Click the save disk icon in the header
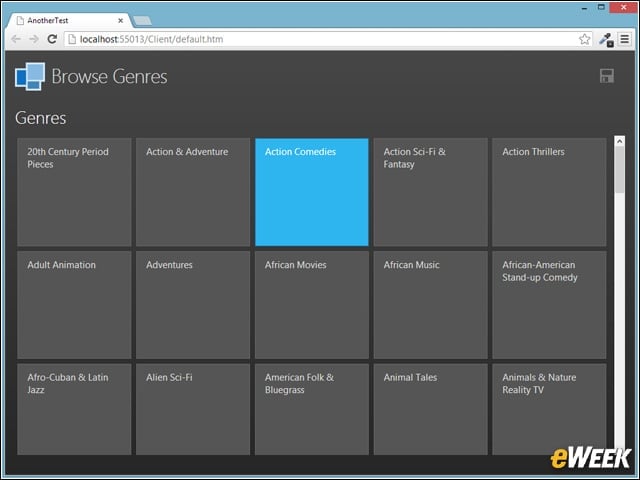This screenshot has height=480, width=640. (607, 76)
